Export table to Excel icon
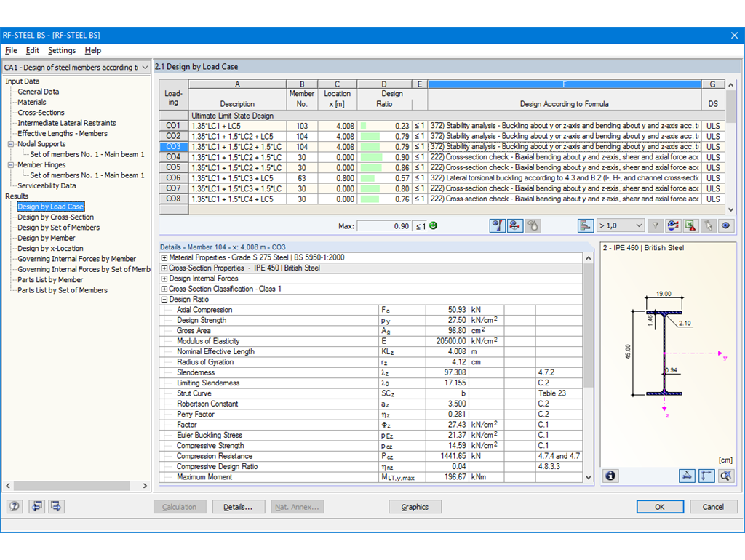The height and width of the screenshot is (560, 745). click(x=690, y=225)
